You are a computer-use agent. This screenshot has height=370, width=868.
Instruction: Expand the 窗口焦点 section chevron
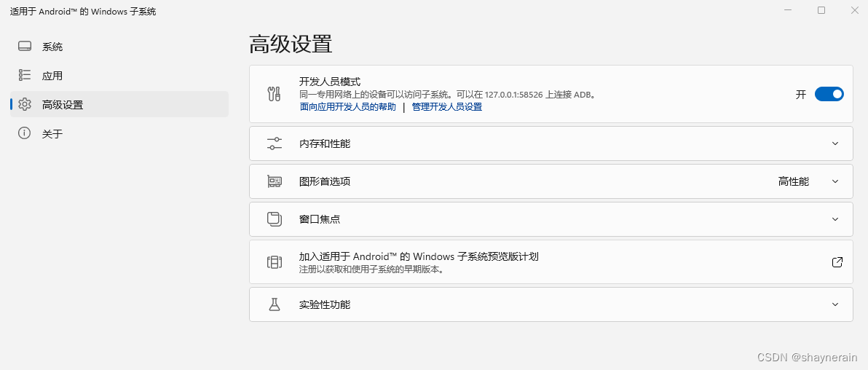(x=835, y=219)
